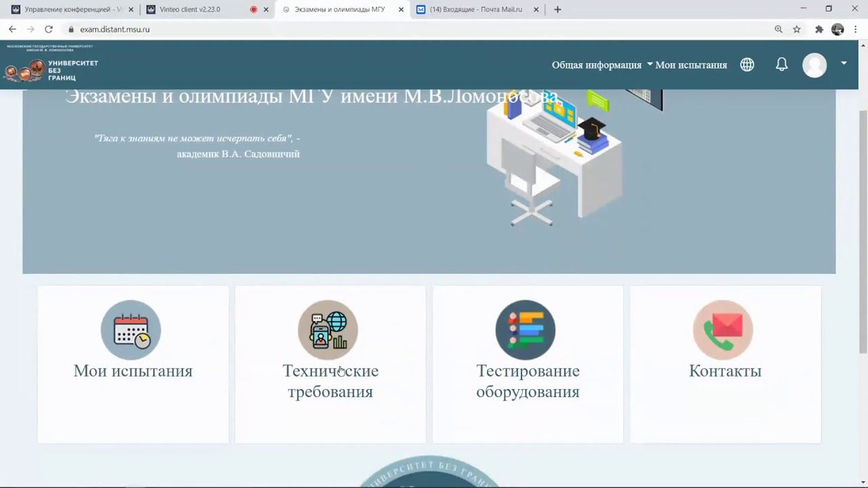Click the page vertical scrollbar
The image size is (868, 488).
[x=863, y=230]
